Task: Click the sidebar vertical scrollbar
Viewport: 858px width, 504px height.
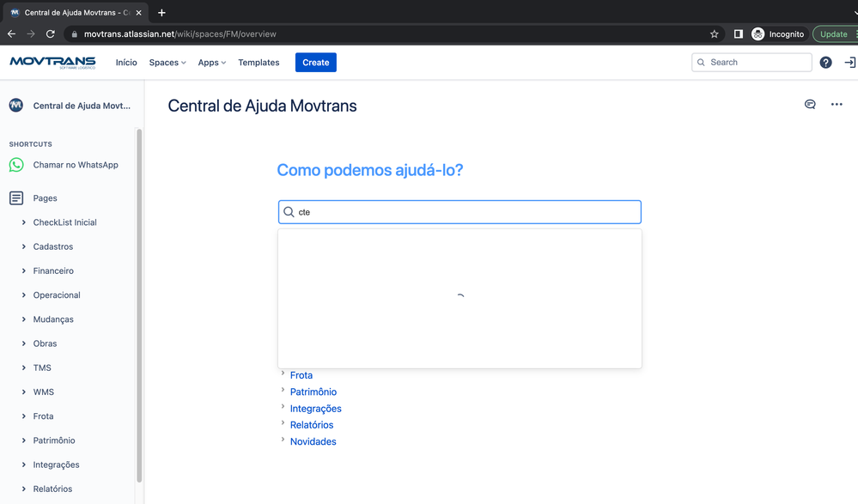Action: pyautogui.click(x=139, y=306)
